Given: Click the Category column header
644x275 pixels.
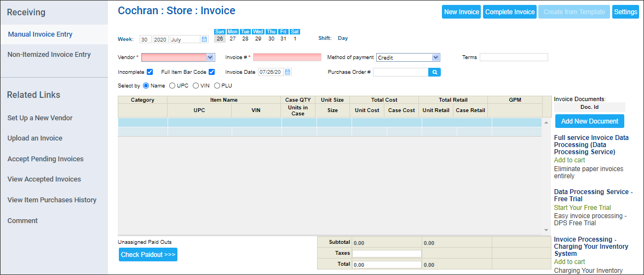Looking at the screenshot, I should coord(142,100).
